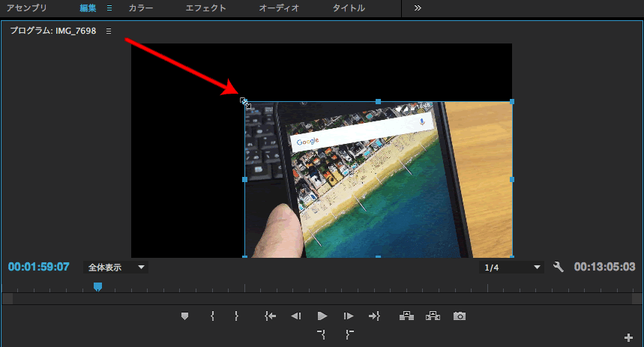Mark Out point with the right brace
The width and height of the screenshot is (644, 347).
(237, 316)
